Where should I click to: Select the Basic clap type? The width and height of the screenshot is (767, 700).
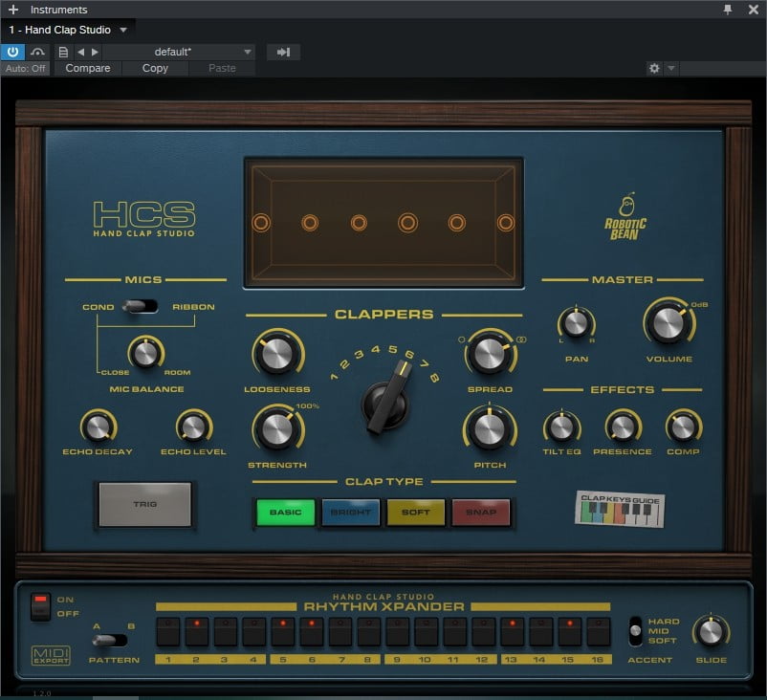click(x=286, y=513)
